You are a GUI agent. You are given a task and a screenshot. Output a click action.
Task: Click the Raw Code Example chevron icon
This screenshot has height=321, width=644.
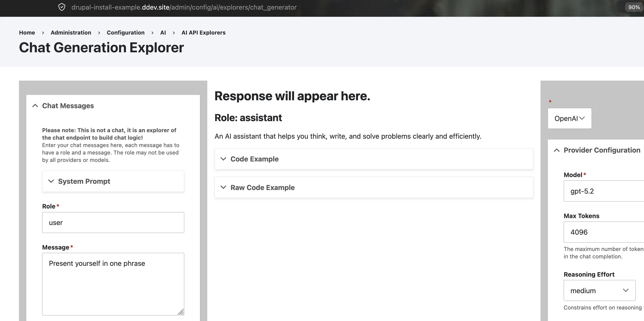[224, 188]
